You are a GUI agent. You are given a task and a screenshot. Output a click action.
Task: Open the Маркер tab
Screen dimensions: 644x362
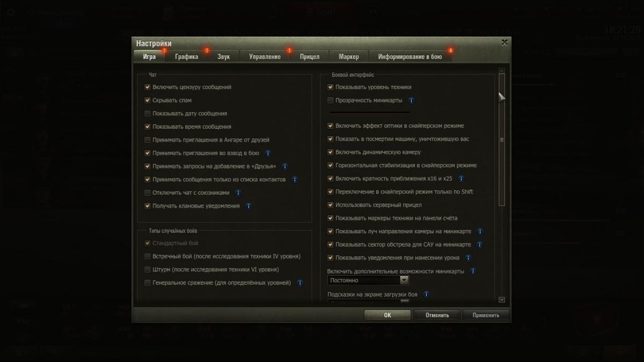point(349,56)
